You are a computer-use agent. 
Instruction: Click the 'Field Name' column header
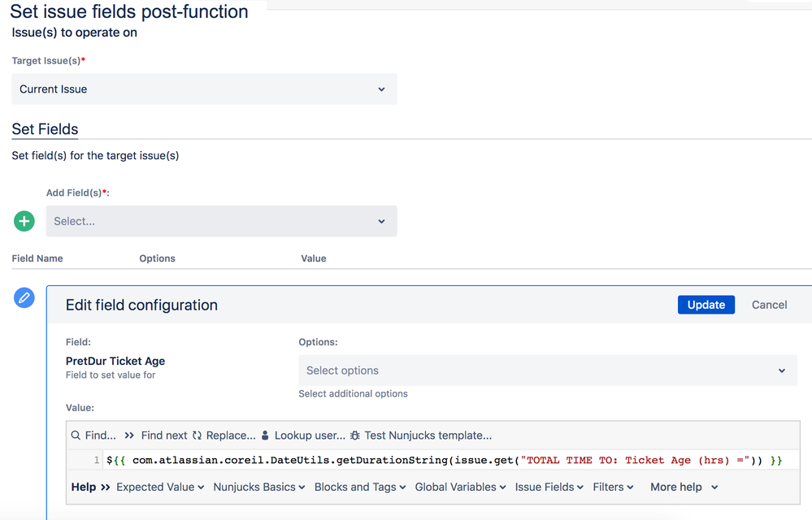(37, 258)
